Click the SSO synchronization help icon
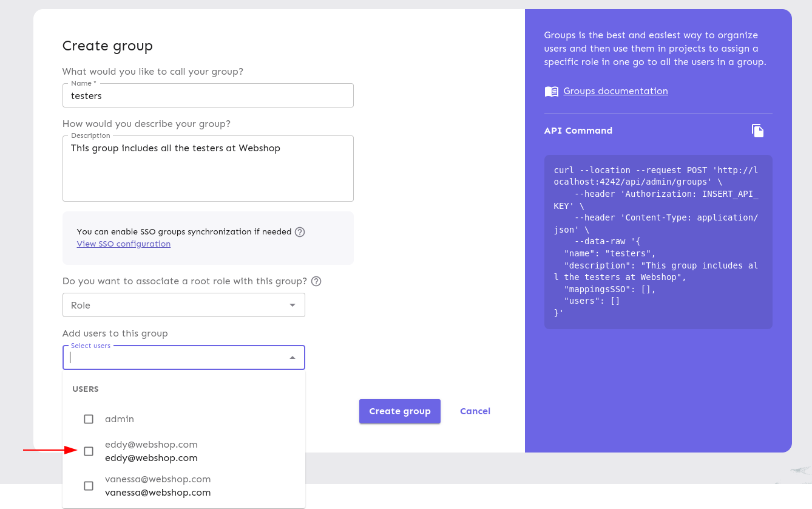 pos(300,232)
